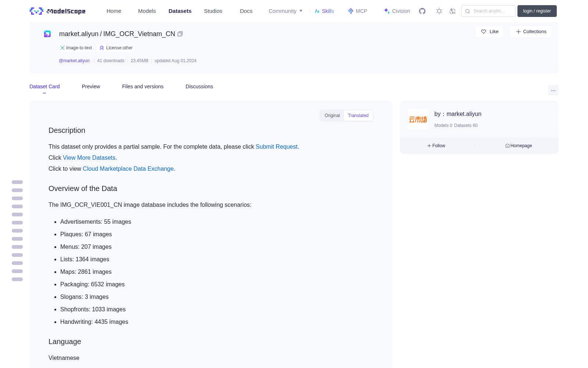Image resolution: width=588 pixels, height=368 pixels.
Task: Click the '23.45MB' size text
Action: (140, 61)
